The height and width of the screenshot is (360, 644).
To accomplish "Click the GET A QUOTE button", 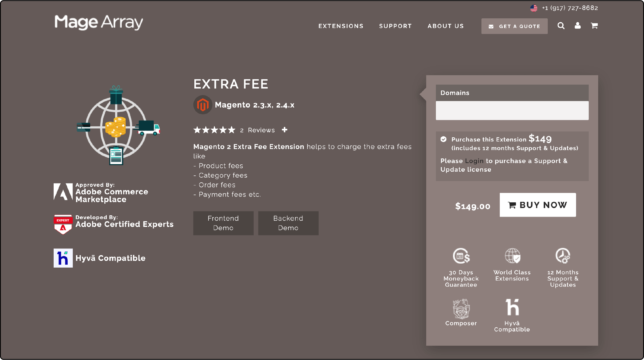I will 514,26.
